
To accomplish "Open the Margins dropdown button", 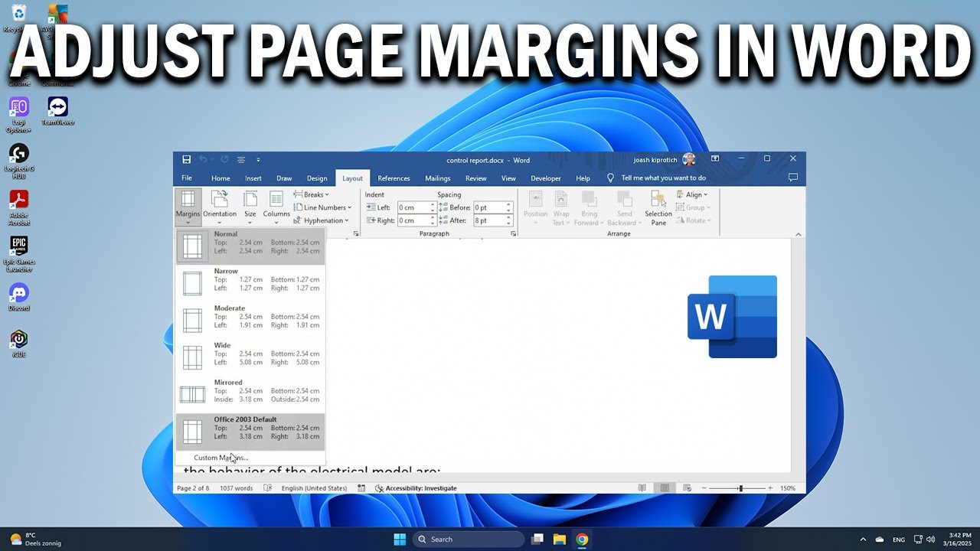I will tap(188, 208).
